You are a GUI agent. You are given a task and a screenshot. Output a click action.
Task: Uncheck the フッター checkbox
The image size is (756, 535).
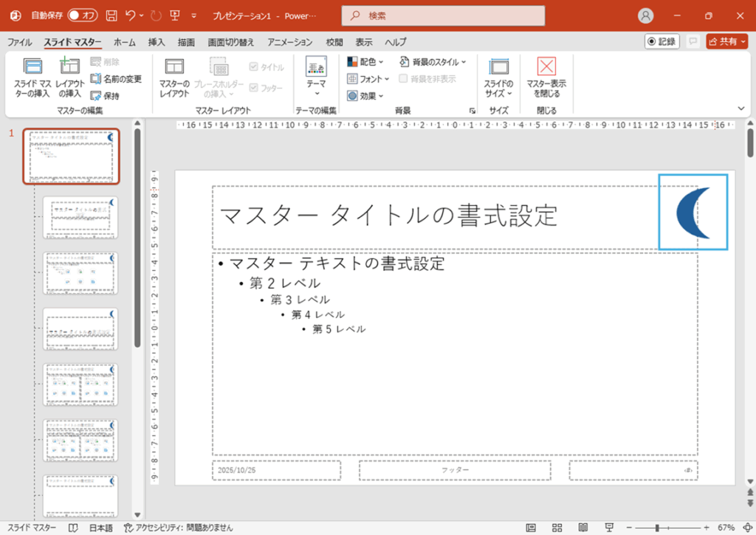[254, 88]
